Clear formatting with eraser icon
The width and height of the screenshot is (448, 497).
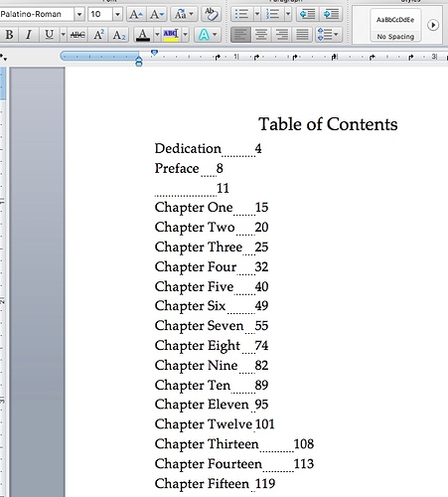coord(211,14)
